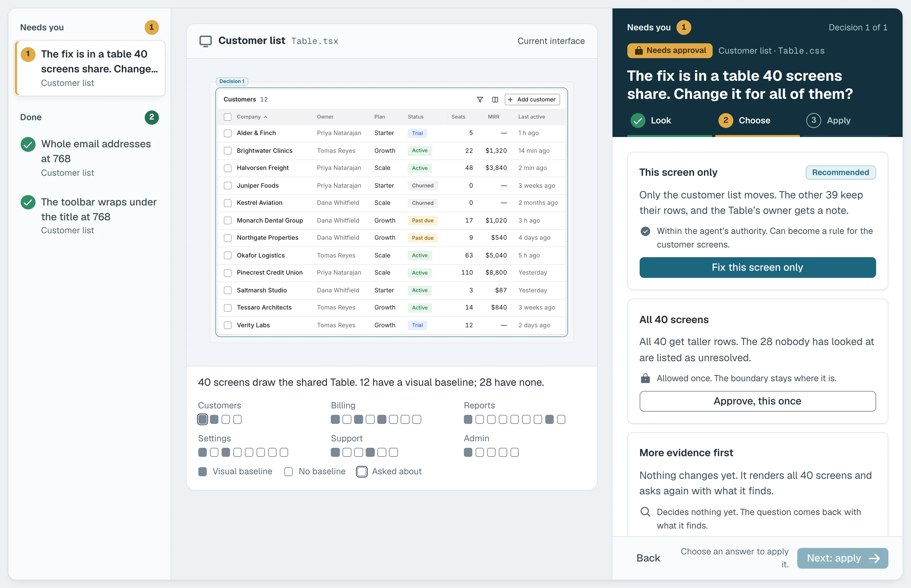911x588 pixels.
Task: Click the Trial status on Alder & Finch
Action: 417,133
